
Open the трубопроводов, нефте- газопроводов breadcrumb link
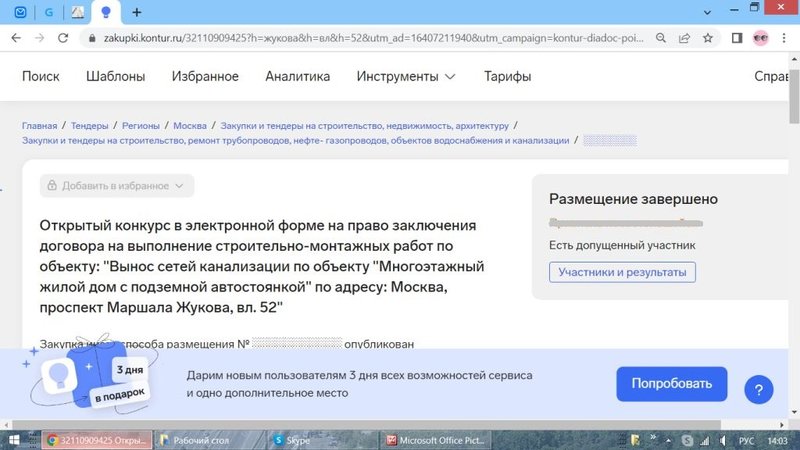click(295, 140)
